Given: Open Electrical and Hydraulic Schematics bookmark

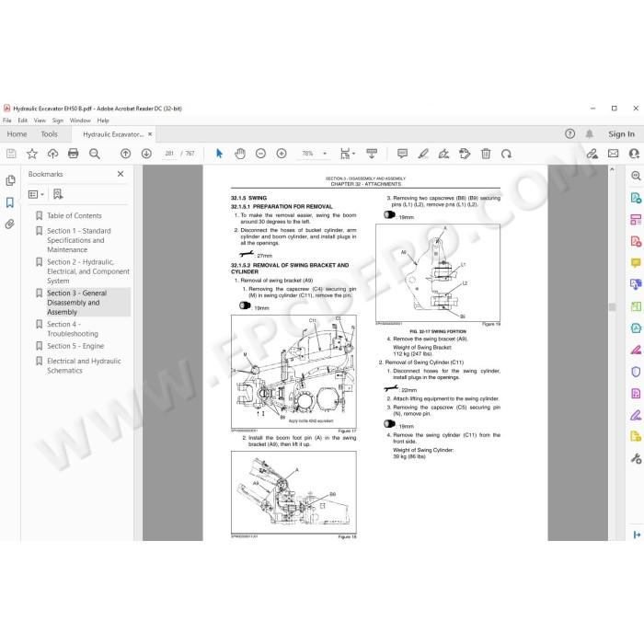Looking at the screenshot, I should (x=84, y=366).
